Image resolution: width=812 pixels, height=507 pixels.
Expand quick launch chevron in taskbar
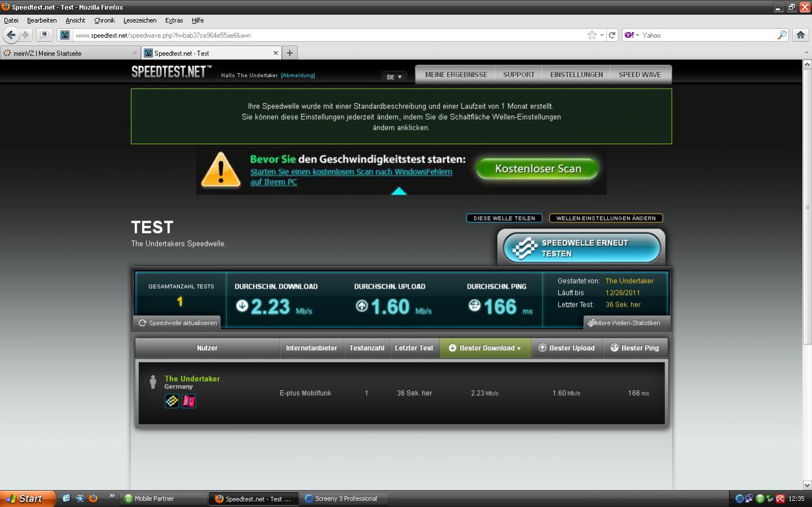point(112,496)
